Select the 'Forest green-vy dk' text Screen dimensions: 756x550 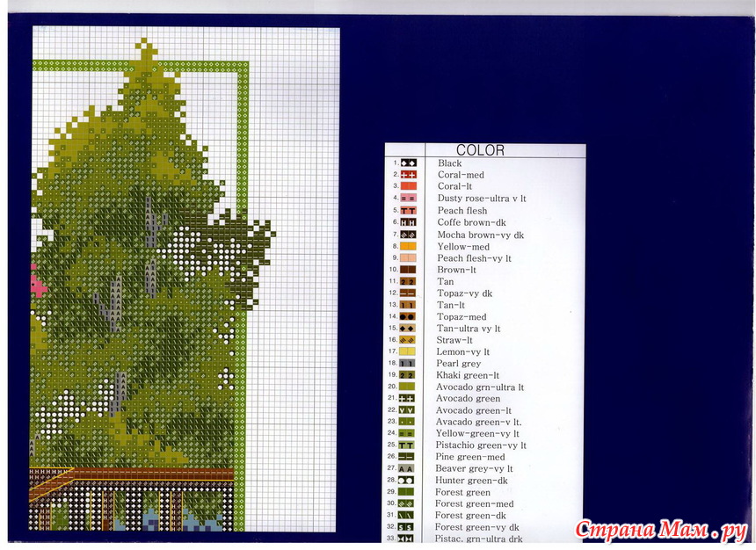pos(476,527)
